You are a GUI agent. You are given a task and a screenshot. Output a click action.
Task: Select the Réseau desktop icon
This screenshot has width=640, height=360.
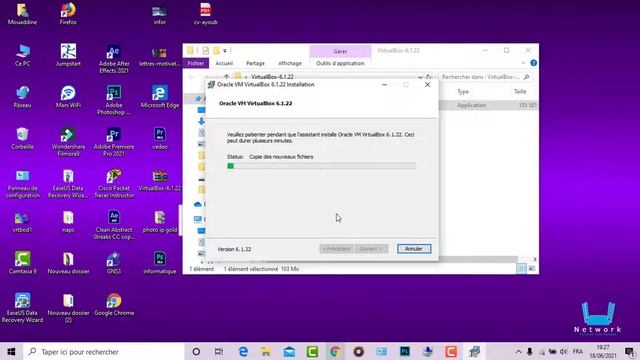pos(22,97)
